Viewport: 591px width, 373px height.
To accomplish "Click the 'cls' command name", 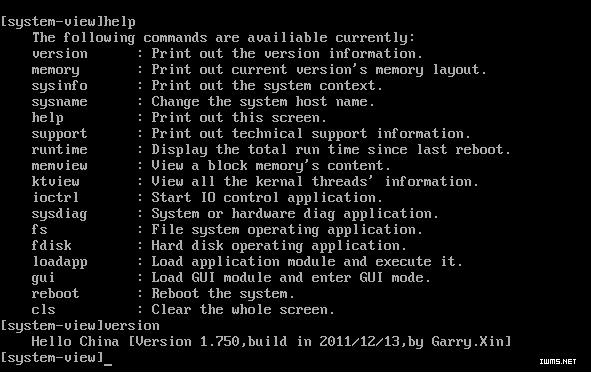I will point(43,309).
